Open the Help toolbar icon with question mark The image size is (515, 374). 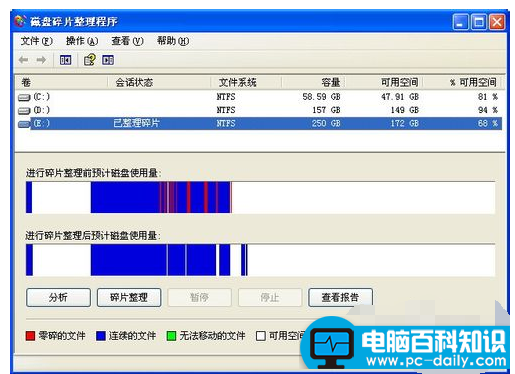click(x=90, y=60)
